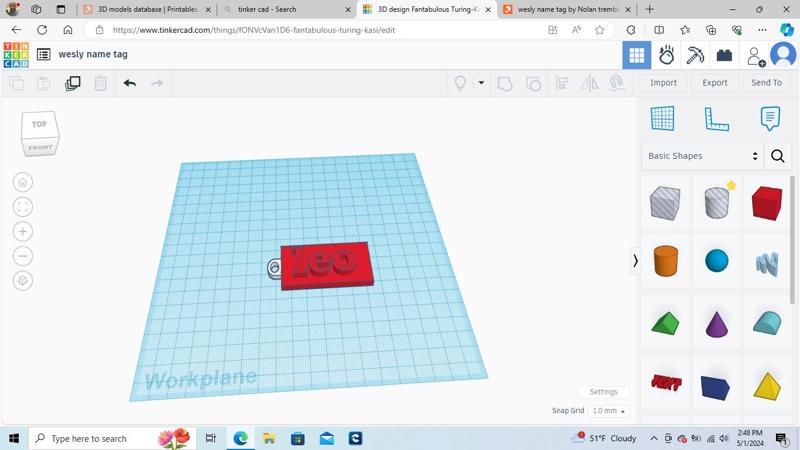Switch to wesly name tag by Nolan tab
This screenshot has width=800, height=450.
(566, 9)
